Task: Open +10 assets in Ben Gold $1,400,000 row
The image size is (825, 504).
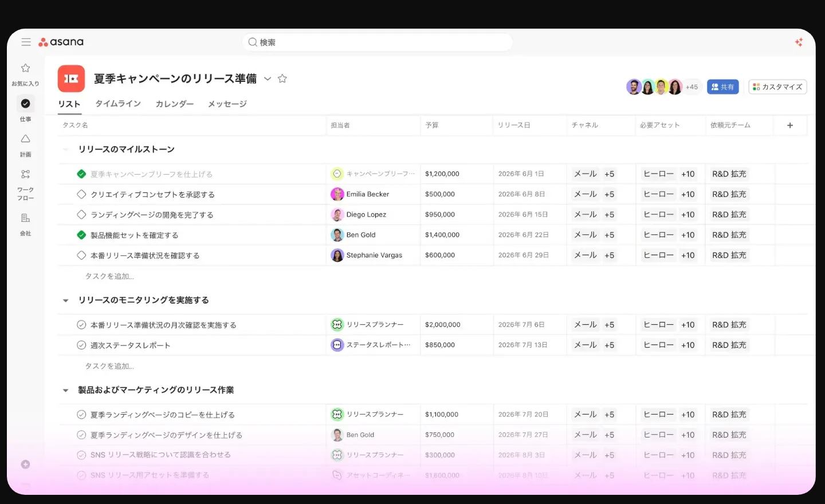Action: click(x=687, y=235)
